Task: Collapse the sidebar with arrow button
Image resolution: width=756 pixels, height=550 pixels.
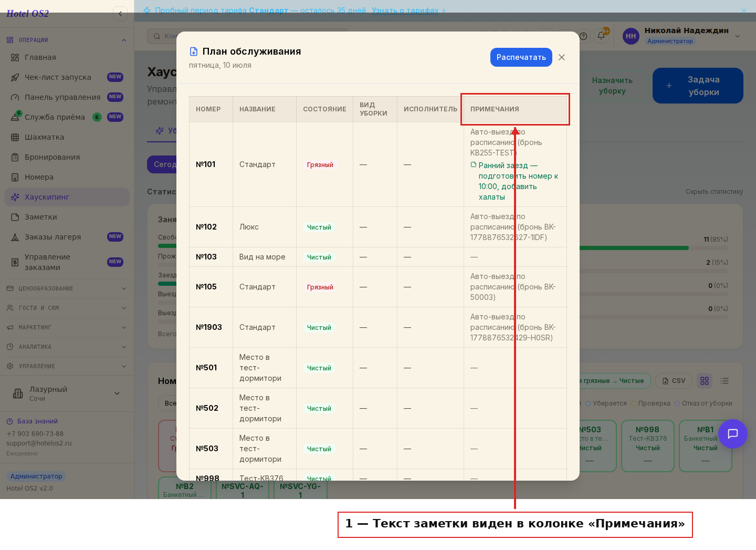Action: (120, 14)
